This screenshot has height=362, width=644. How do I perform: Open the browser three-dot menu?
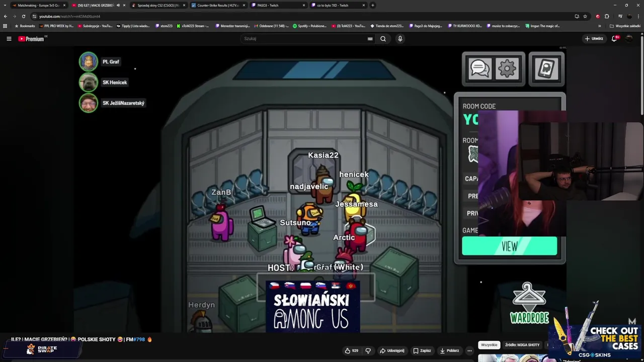638,16
